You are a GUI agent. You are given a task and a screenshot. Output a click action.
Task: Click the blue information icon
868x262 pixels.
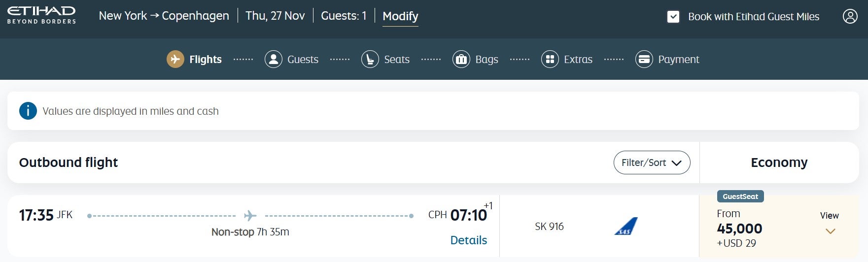(28, 111)
